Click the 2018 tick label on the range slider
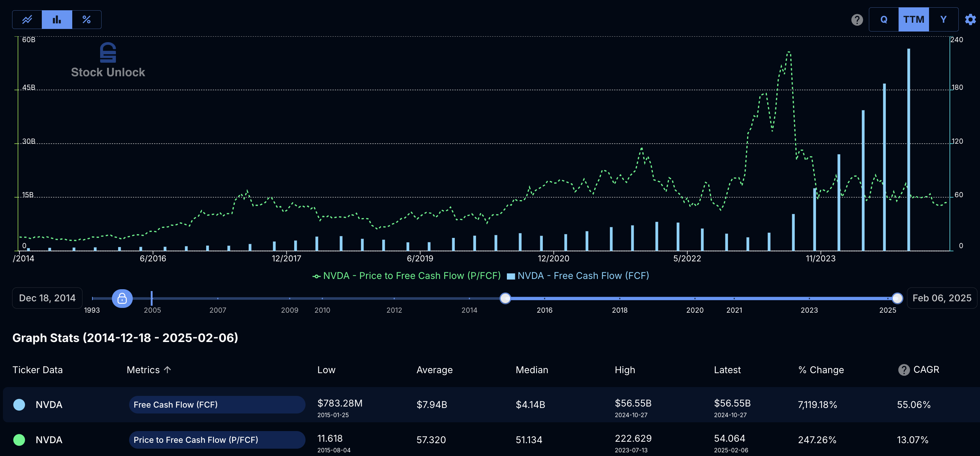The height and width of the screenshot is (456, 980). click(619, 310)
